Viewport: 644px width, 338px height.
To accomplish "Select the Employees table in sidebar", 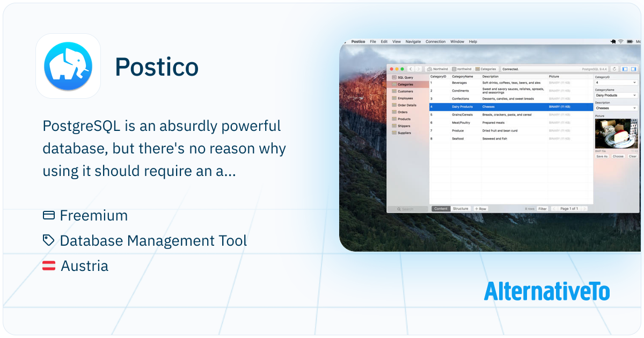I will click(408, 98).
